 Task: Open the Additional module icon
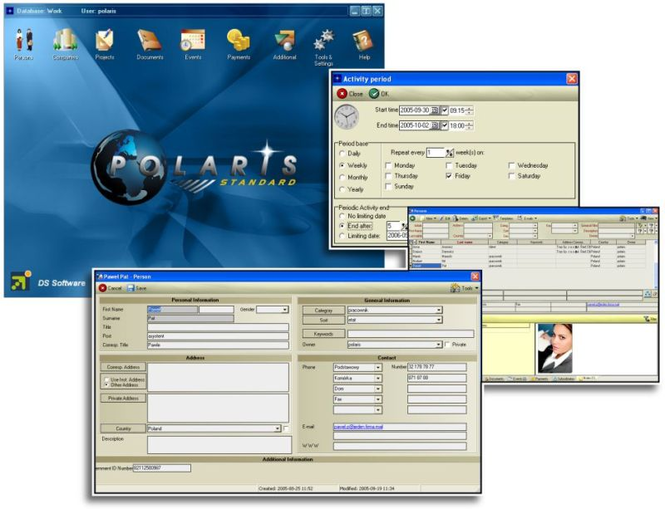tap(284, 40)
